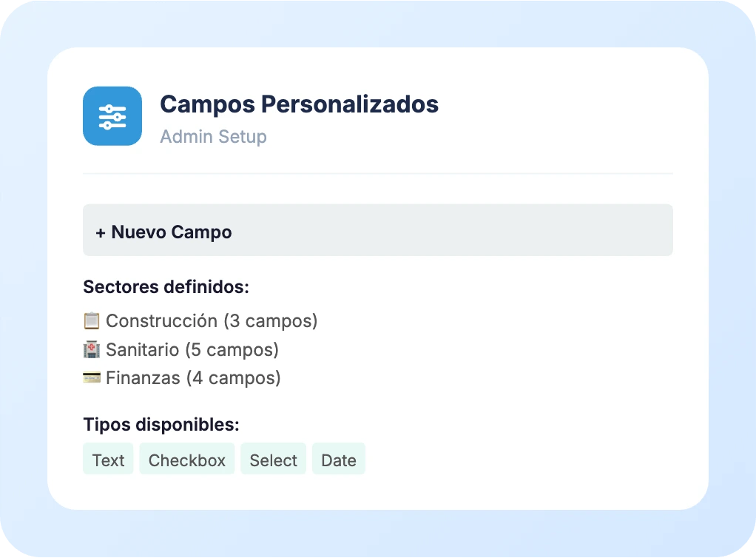The width and height of the screenshot is (756, 558).
Task: Click the Tipos disponibles heading
Action: pyautogui.click(x=161, y=426)
